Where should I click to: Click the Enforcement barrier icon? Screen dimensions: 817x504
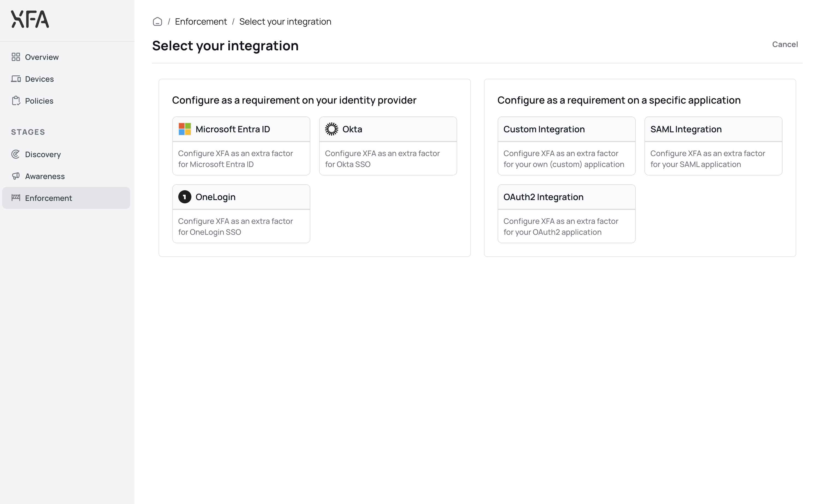(x=16, y=198)
